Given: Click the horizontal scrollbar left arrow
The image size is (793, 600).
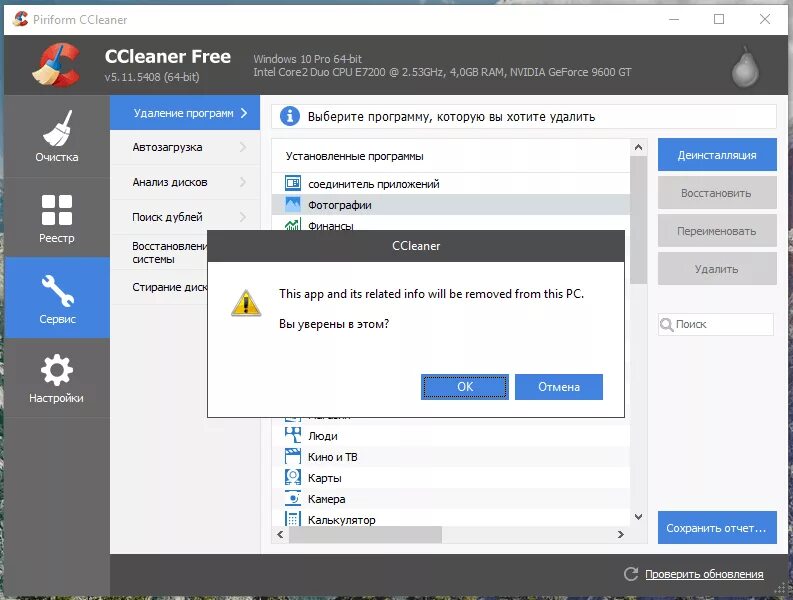Looking at the screenshot, I should coord(280,534).
